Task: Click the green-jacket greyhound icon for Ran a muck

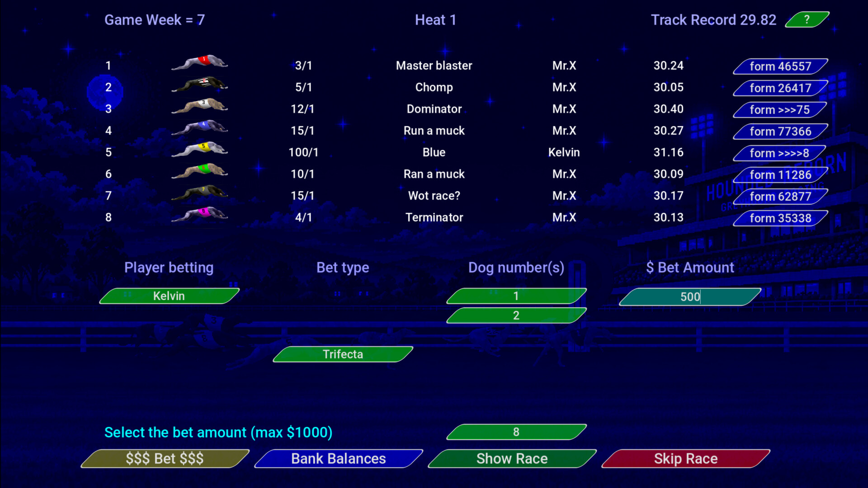Action: (x=199, y=171)
